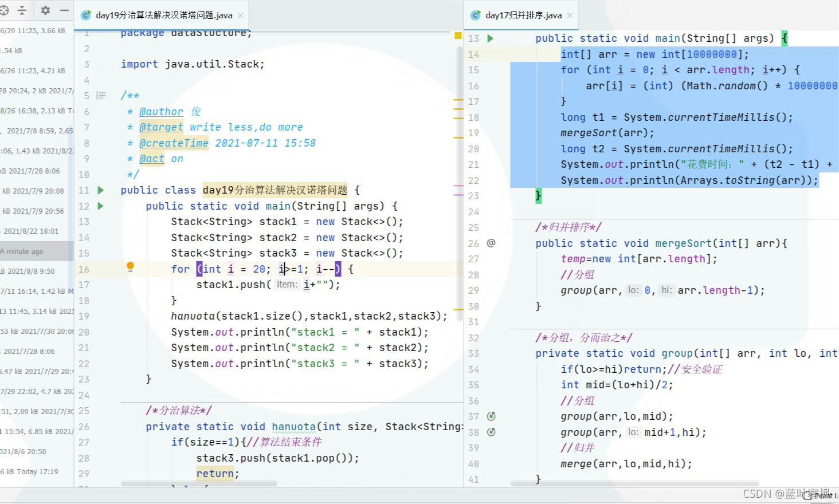This screenshot has width=839, height=504.
Task: Close the day19 java editor tab
Action: coord(240,15)
